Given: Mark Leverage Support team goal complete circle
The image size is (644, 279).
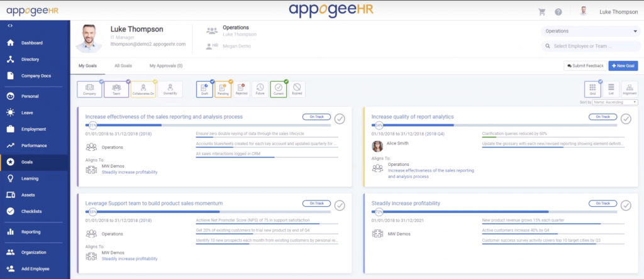Looking at the screenshot, I should click(340, 205).
